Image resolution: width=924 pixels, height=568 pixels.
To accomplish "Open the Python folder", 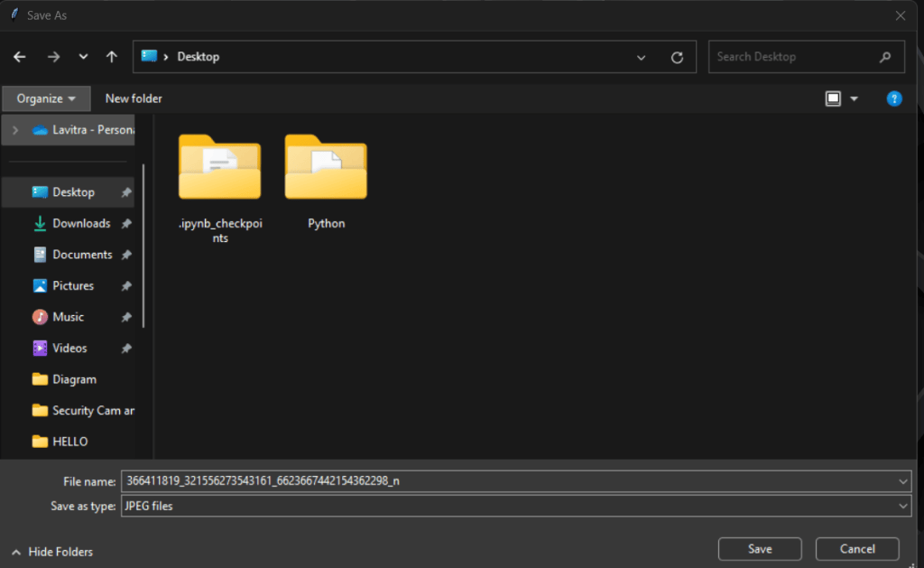I will 326,182.
